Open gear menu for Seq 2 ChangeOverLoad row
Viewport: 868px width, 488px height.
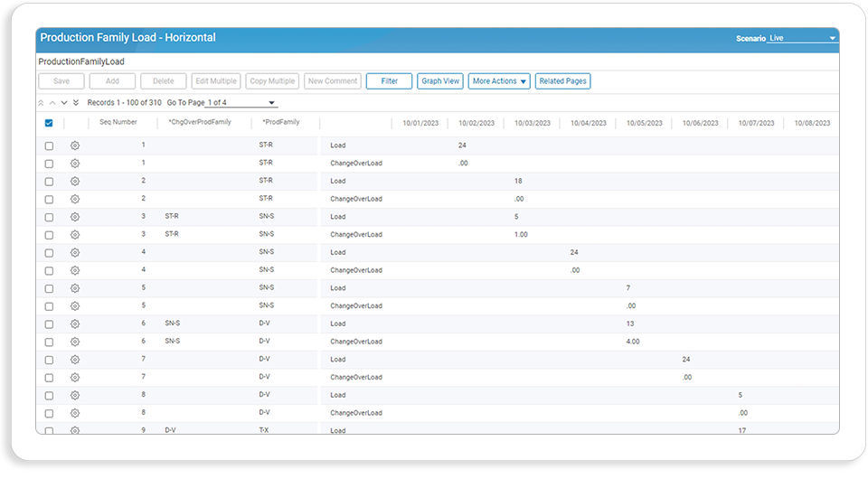[x=75, y=199]
